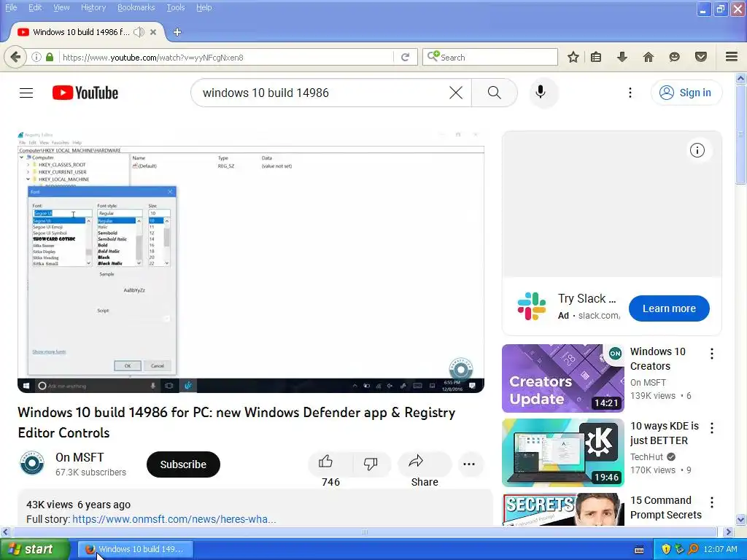This screenshot has width=747, height=560.
Task: Open more actions ellipsis under video
Action: [x=469, y=464]
